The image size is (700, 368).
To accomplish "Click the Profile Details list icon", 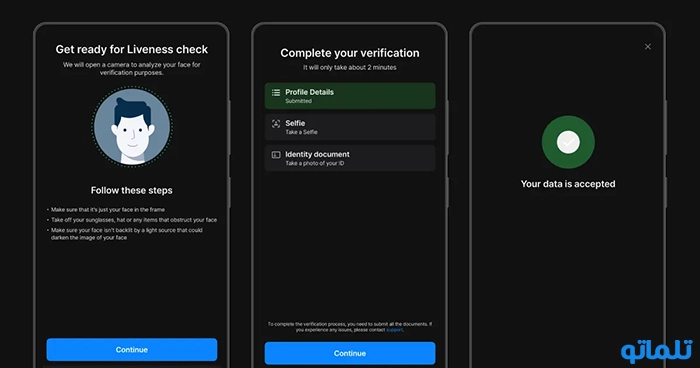I will [x=276, y=92].
